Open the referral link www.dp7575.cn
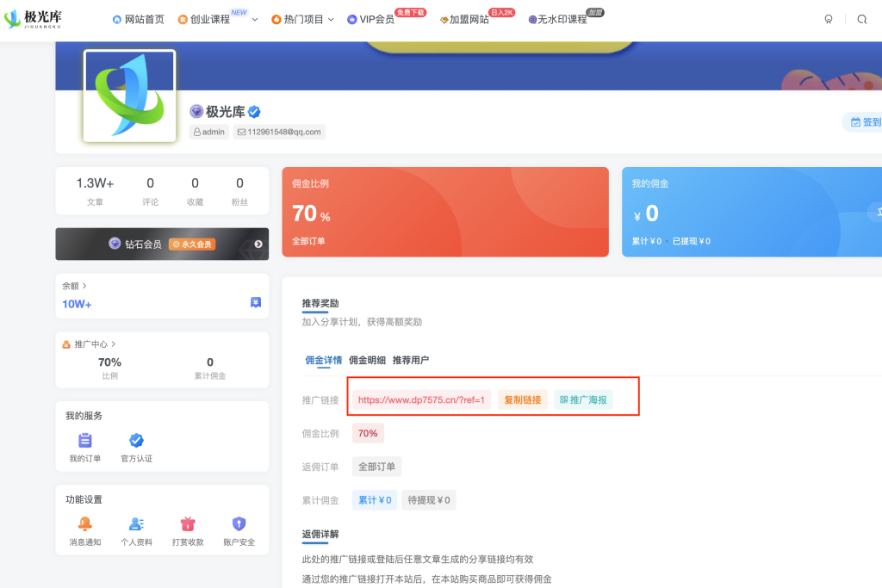Viewport: 882px width, 588px height. click(420, 399)
